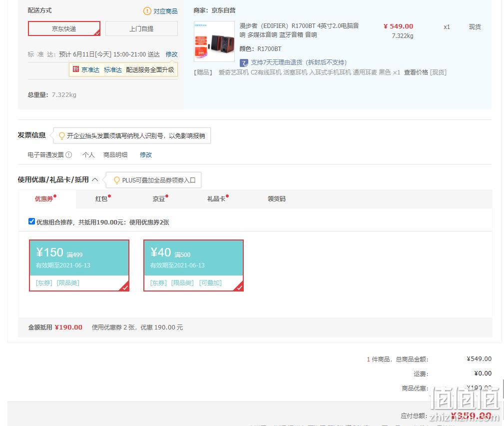Click the invoice tip lightbulb icon

point(62,136)
